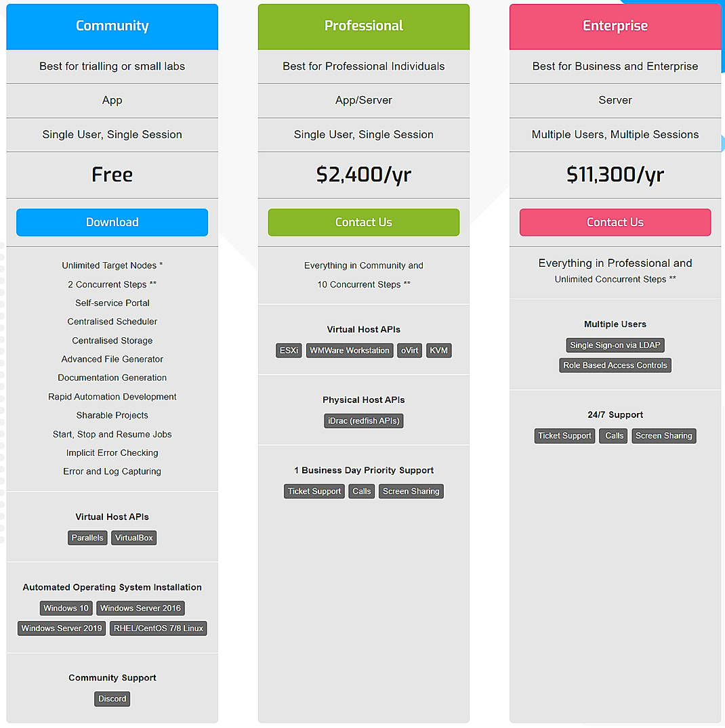Click the Windows 10 installation badge

pyautogui.click(x=66, y=608)
